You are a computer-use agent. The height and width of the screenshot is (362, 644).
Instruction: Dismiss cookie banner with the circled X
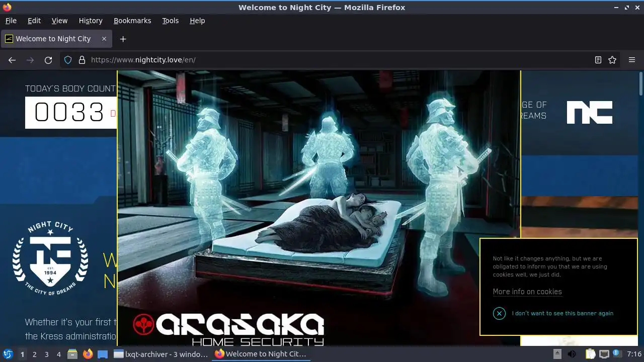(x=499, y=313)
